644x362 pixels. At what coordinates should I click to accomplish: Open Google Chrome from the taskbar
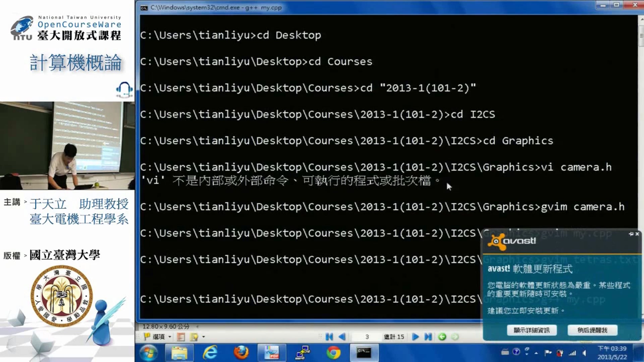pos(333,353)
